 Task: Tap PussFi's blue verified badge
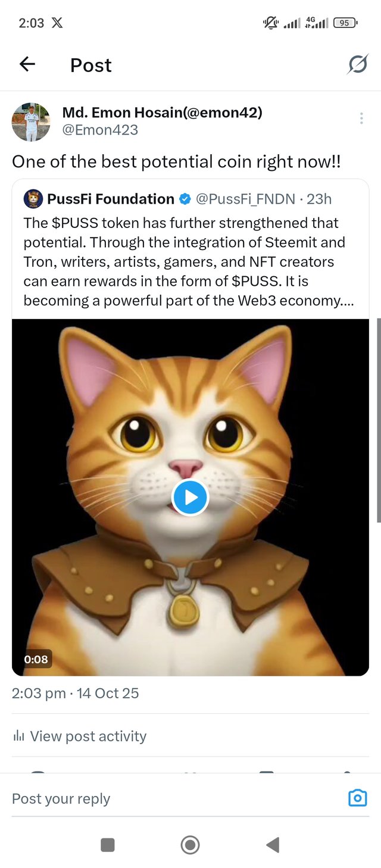pyautogui.click(x=185, y=199)
